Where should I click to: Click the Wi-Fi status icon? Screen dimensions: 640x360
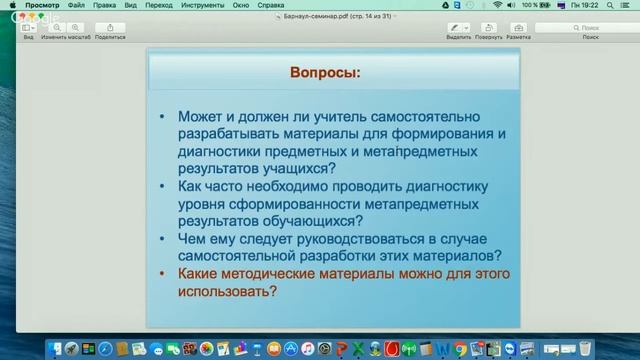[x=497, y=5]
